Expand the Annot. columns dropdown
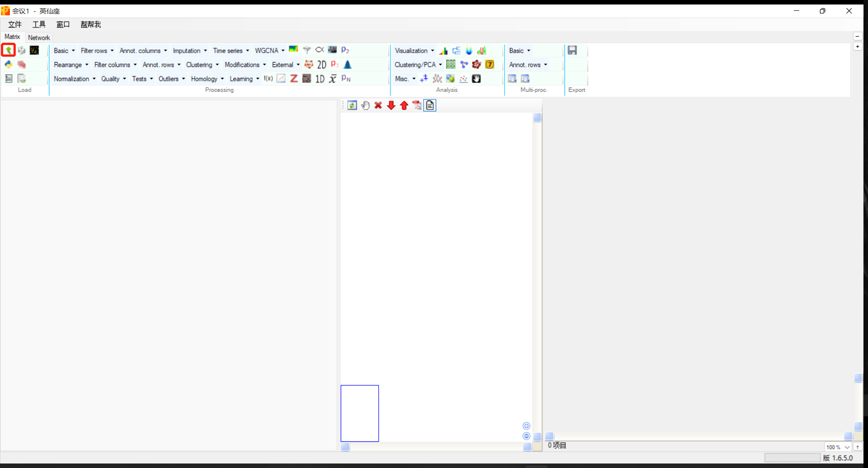Image resolution: width=868 pixels, height=468 pixels. (x=143, y=50)
